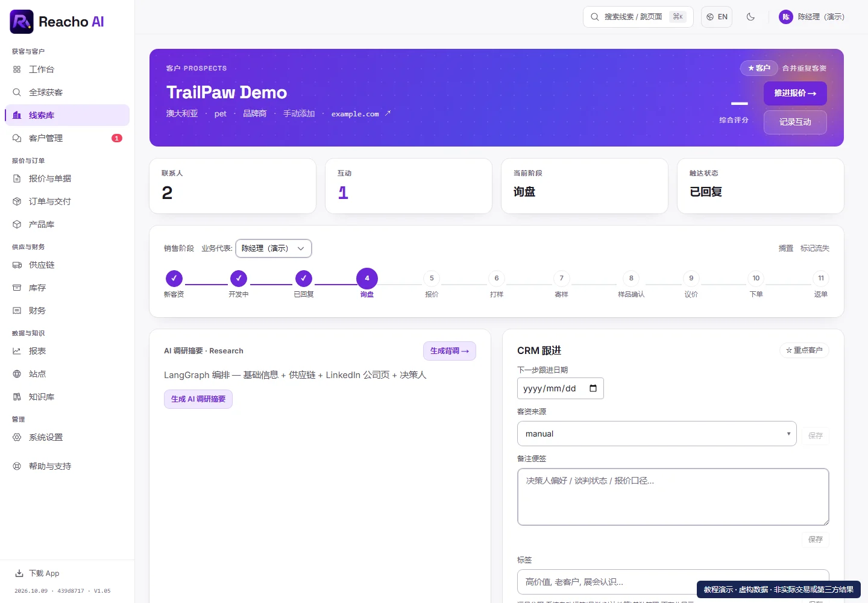Open 供应链 in sidebar

pyautogui.click(x=67, y=265)
